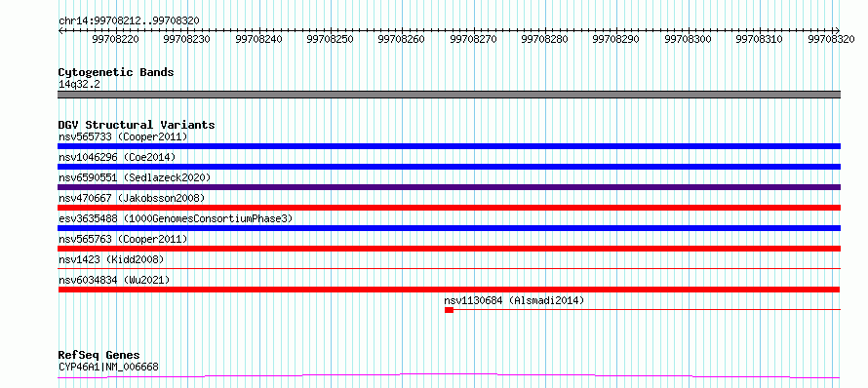Click ruler tick label 99708290
868x388 pixels.
pos(615,39)
